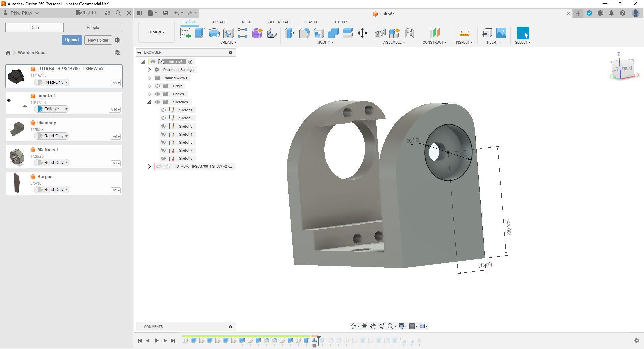The height and width of the screenshot is (349, 644).
Task: Toggle visibility of Sketch7
Action: pos(163,150)
